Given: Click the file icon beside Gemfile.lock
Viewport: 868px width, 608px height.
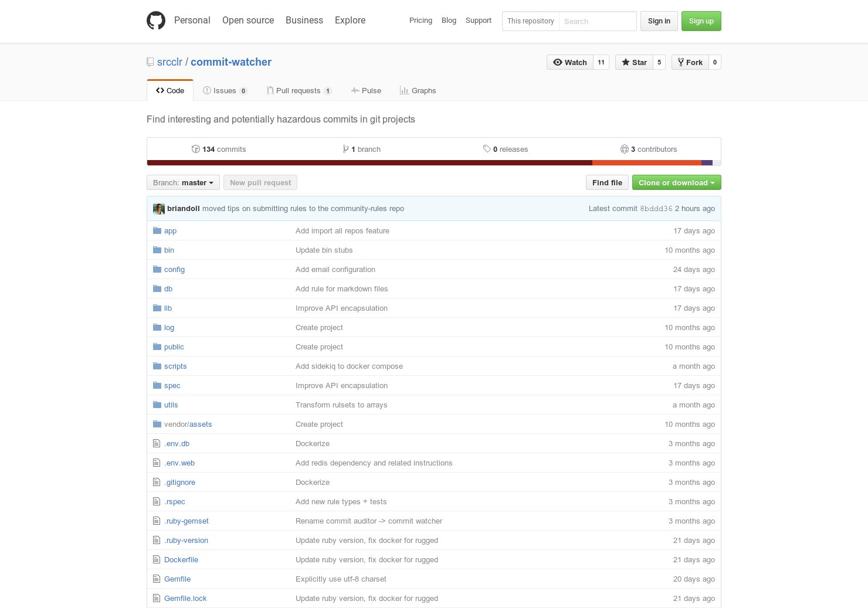Looking at the screenshot, I should pyautogui.click(x=157, y=598).
